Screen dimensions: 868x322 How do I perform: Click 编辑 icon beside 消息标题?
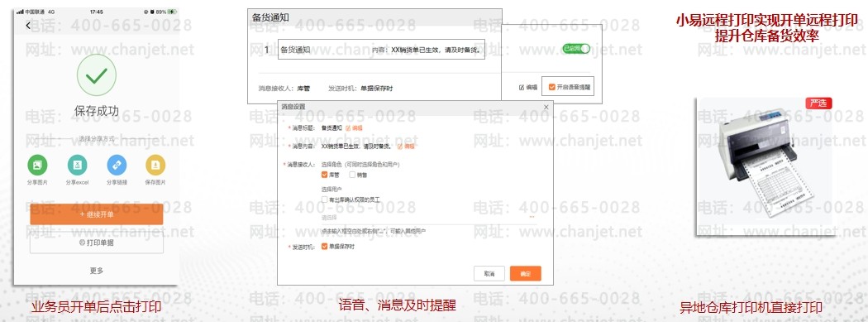[354, 127]
